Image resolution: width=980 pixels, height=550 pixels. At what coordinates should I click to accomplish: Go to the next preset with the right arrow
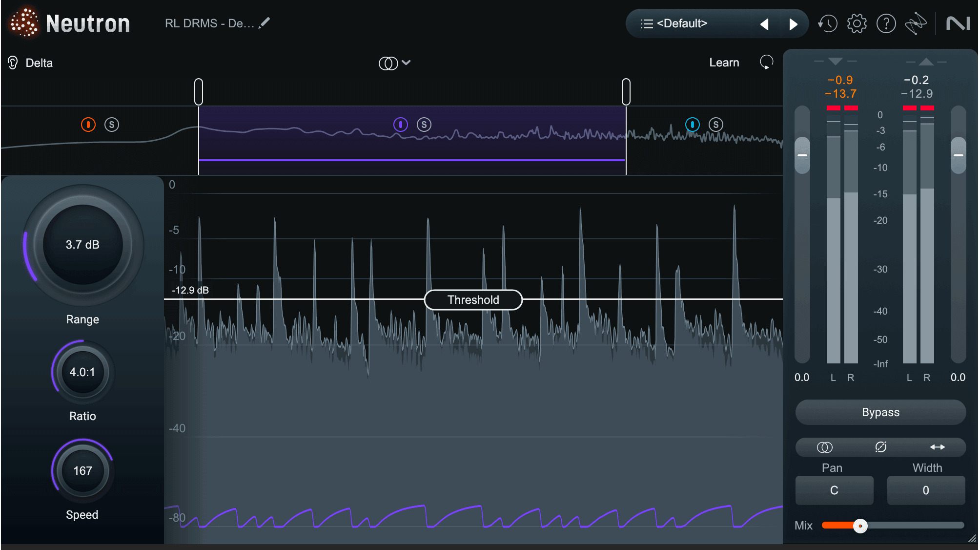coord(794,24)
